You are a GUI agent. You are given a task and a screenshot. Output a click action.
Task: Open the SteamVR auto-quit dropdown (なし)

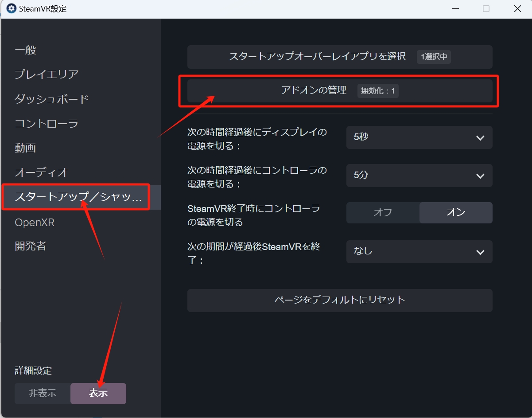[x=419, y=252]
